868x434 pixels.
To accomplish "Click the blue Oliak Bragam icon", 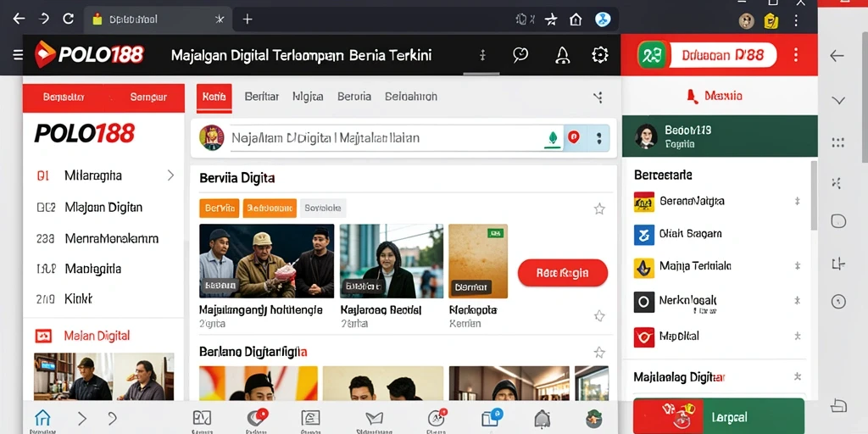I will click(x=644, y=235).
